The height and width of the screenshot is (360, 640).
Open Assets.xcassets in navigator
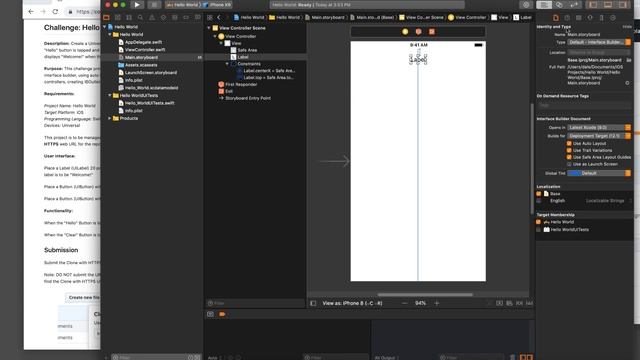[141, 65]
